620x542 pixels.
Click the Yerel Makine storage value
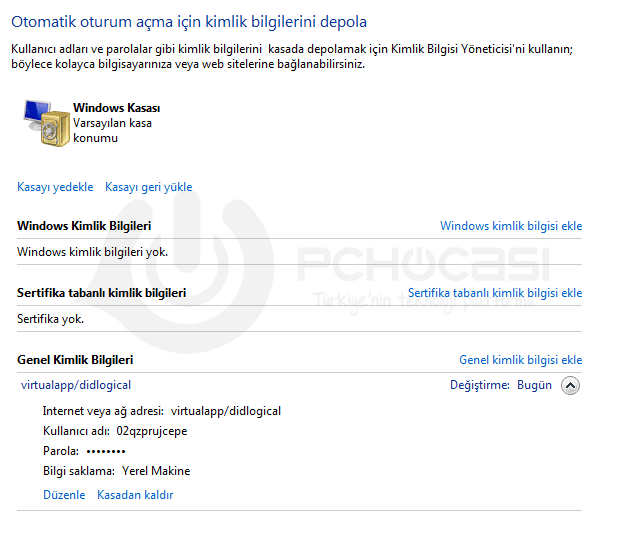point(155,471)
